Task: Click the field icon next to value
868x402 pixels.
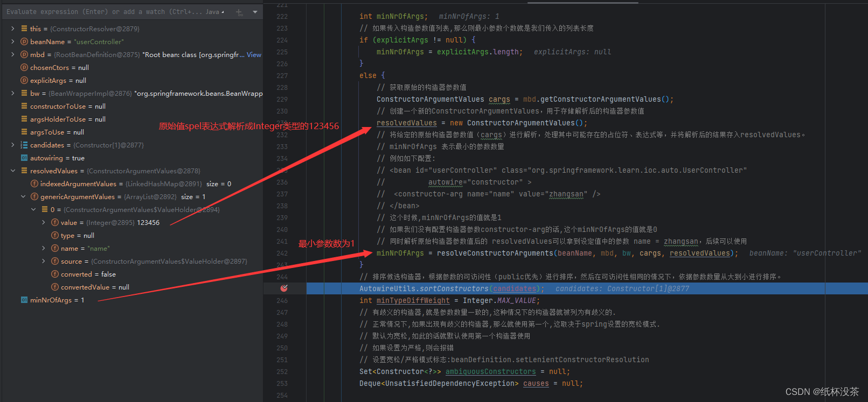Action: (55, 222)
